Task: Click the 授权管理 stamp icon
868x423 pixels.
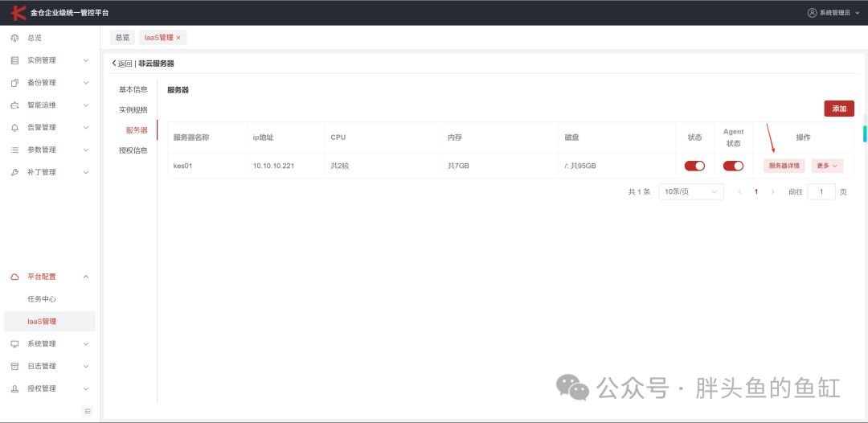Action: click(x=15, y=388)
